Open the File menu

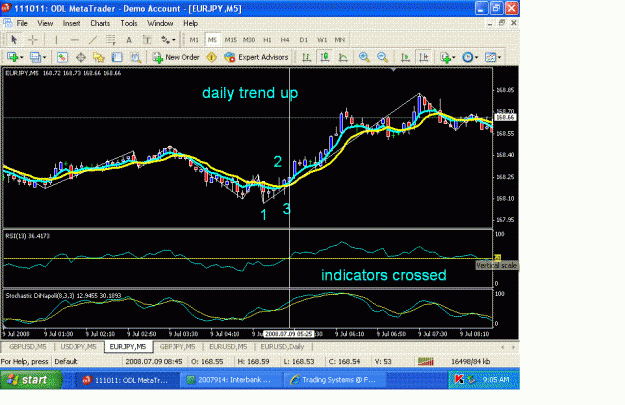22,23
